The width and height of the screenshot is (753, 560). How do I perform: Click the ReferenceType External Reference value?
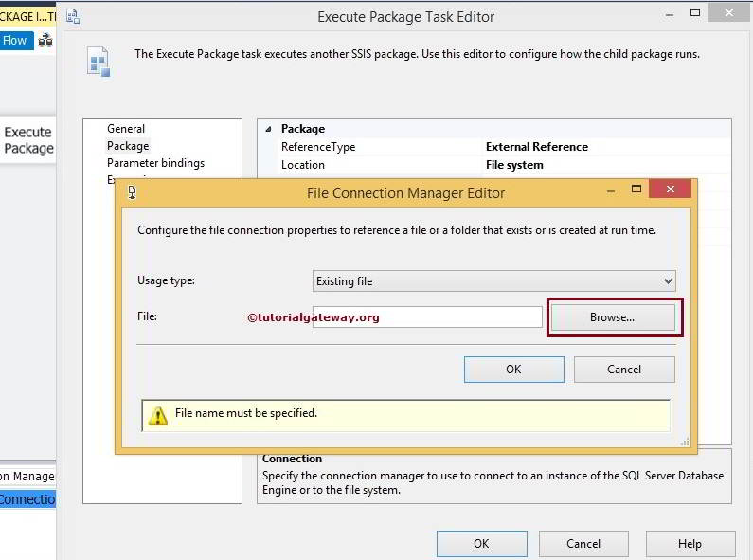coord(536,147)
